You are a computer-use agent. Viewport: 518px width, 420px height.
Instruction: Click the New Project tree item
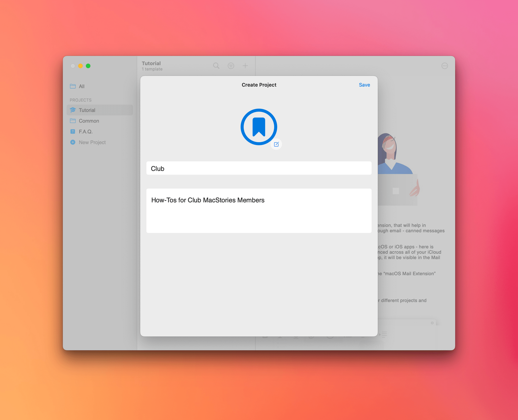(x=91, y=142)
